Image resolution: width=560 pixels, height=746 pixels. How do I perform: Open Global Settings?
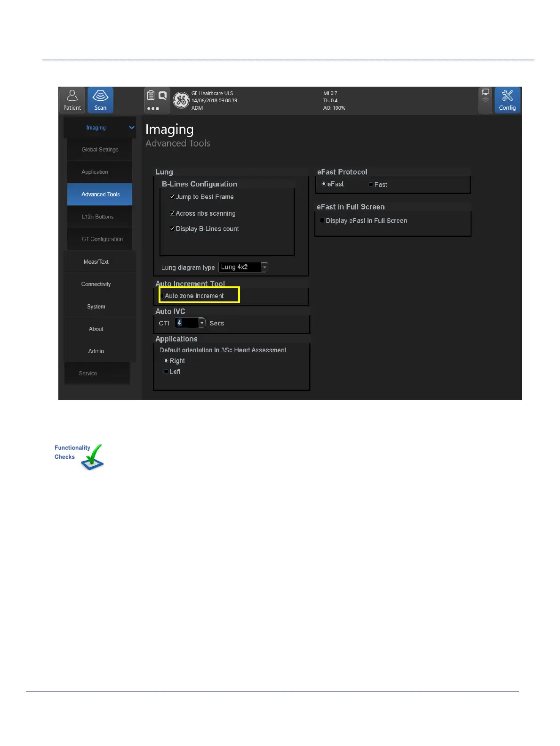(x=100, y=150)
